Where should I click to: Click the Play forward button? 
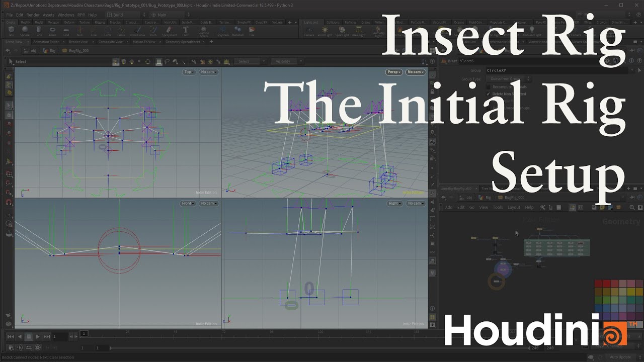tap(37, 336)
